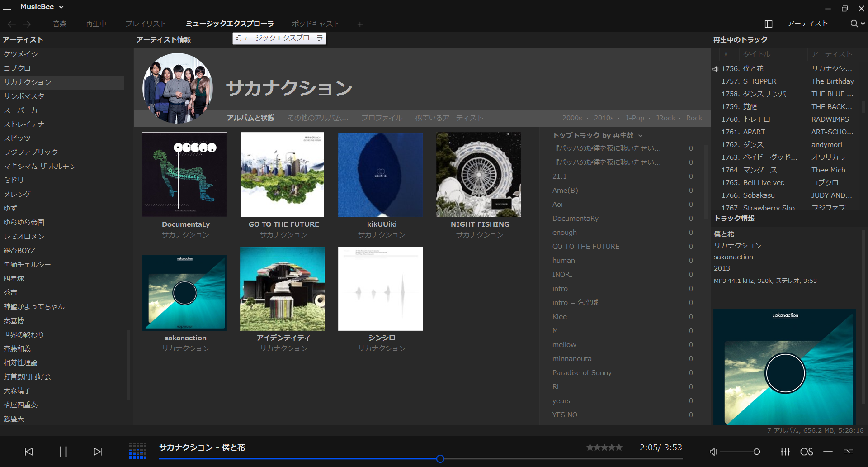Click the now-playing list scrollbar
Image resolution: width=868 pixels, height=467 pixels.
(863, 107)
